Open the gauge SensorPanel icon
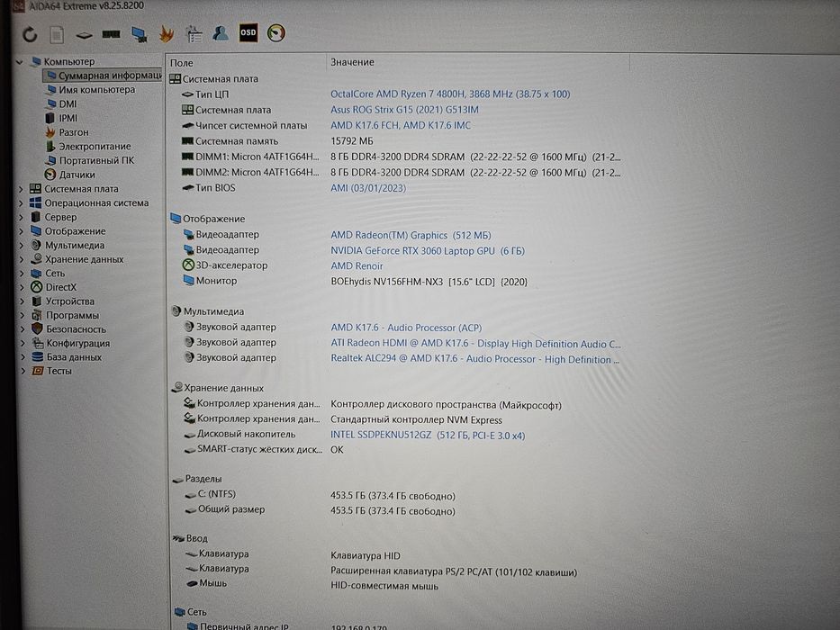840x630 pixels. pos(275,32)
